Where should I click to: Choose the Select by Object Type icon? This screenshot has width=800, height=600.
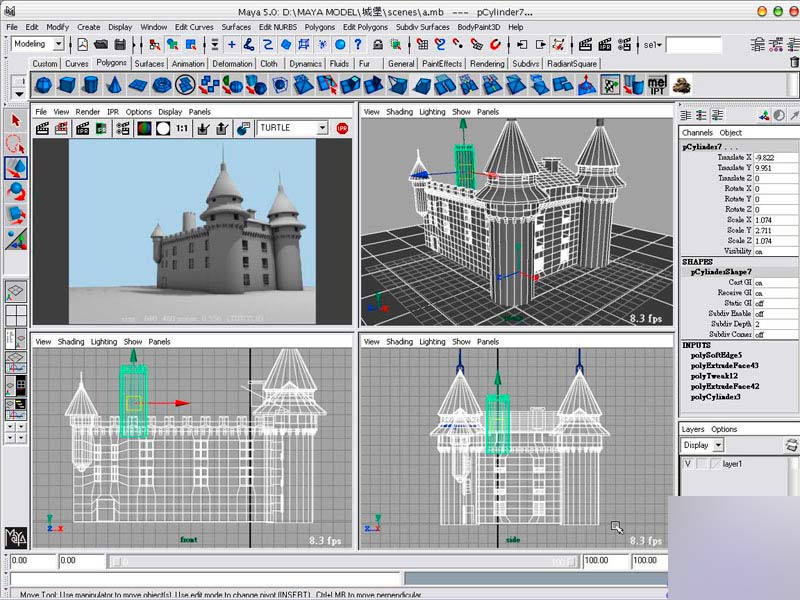[172, 45]
